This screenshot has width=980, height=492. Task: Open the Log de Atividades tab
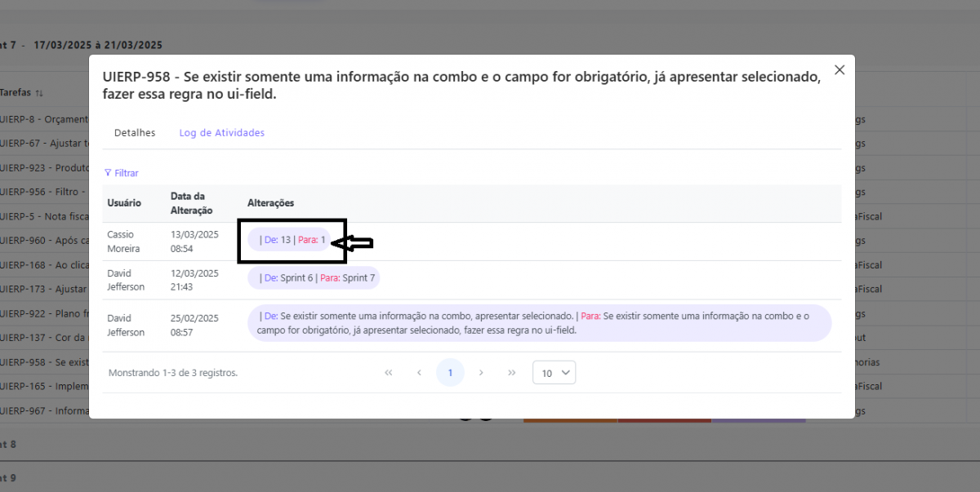[221, 133]
